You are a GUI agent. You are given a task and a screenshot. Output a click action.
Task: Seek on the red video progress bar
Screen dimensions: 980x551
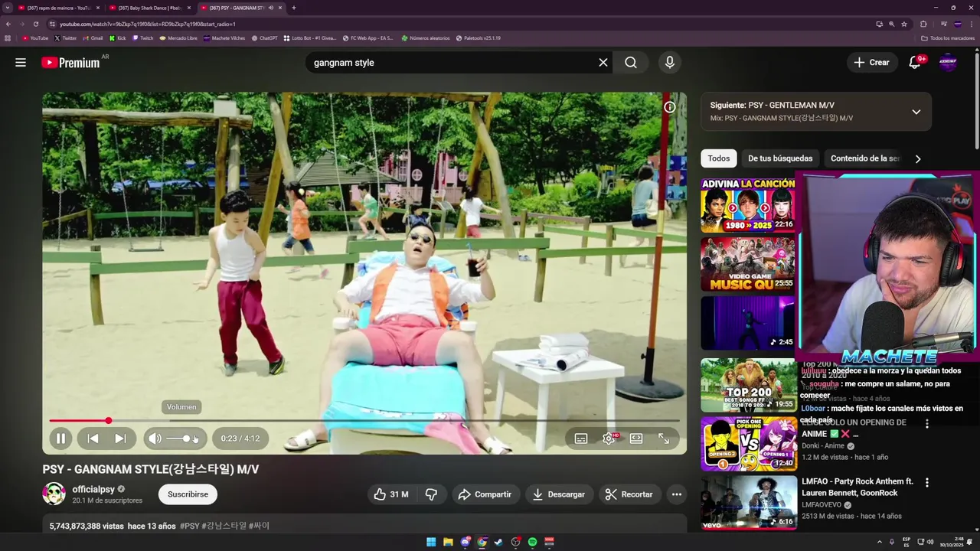pos(364,420)
